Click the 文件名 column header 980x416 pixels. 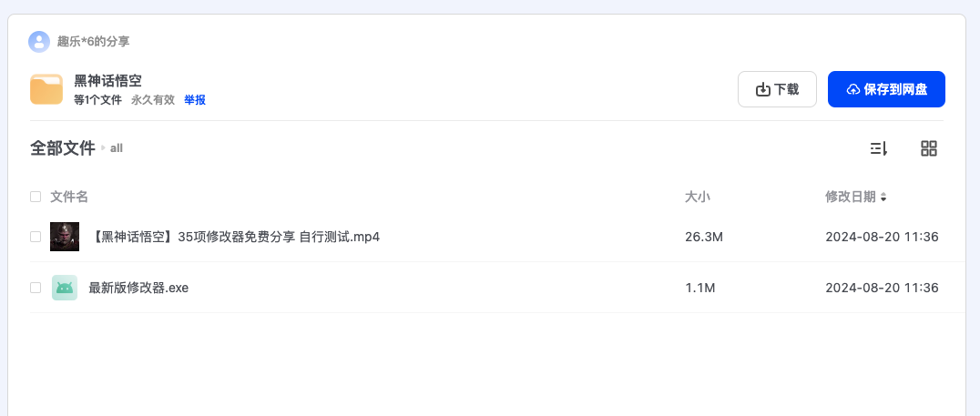[x=69, y=197]
